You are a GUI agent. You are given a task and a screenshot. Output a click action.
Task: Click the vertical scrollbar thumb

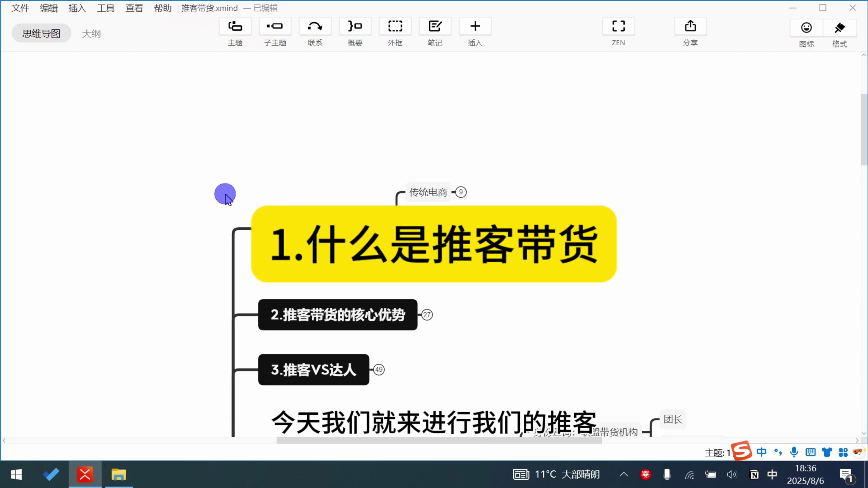[864, 130]
